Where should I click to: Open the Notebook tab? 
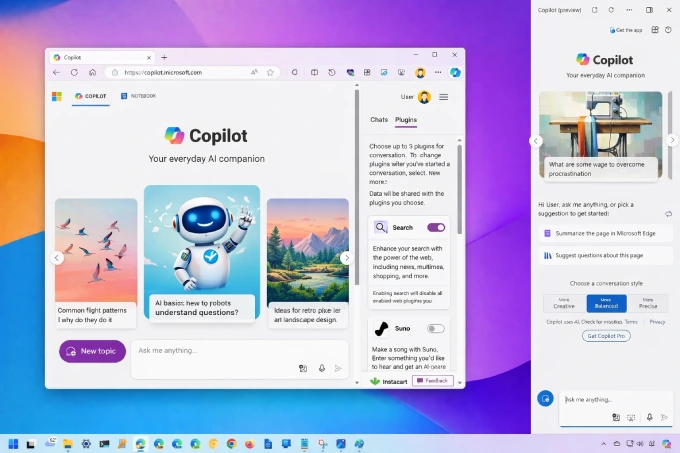pos(138,96)
